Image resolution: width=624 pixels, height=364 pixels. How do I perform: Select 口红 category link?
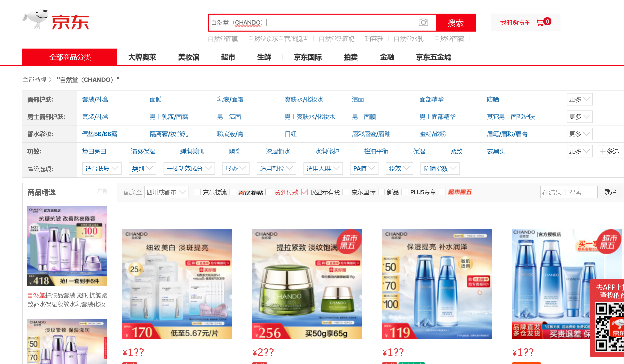(x=291, y=134)
